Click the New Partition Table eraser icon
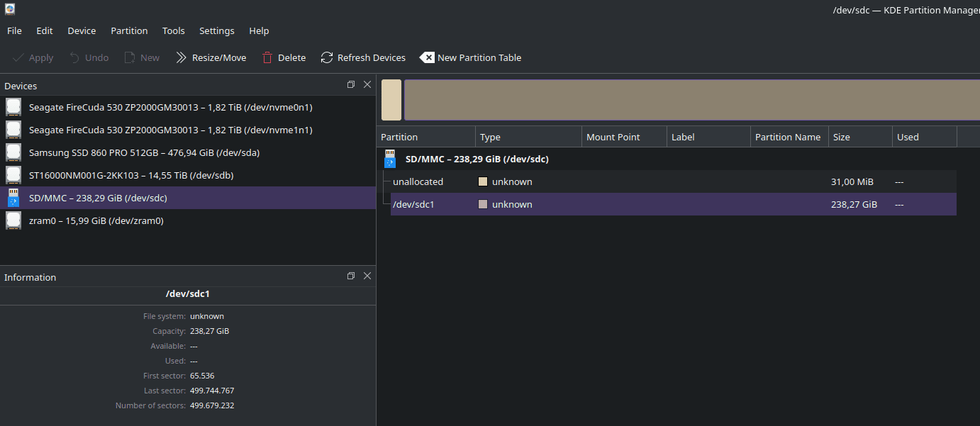The width and height of the screenshot is (980, 426). click(427, 57)
